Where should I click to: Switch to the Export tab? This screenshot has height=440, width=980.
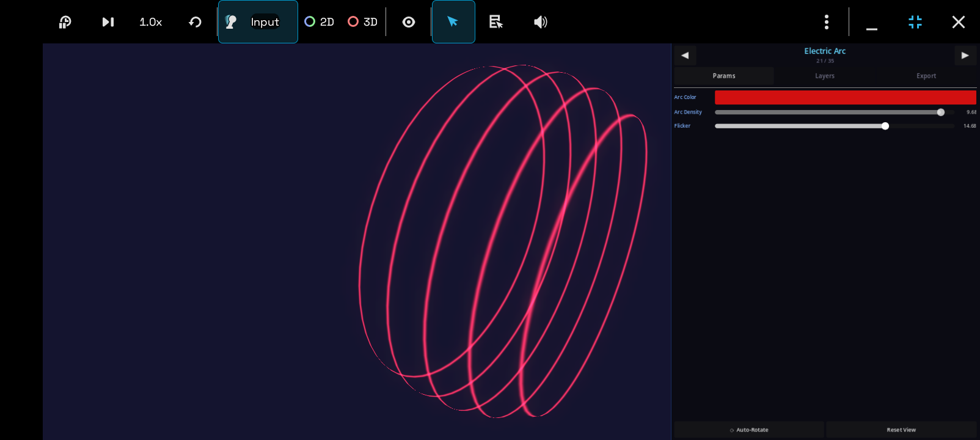[x=926, y=76]
